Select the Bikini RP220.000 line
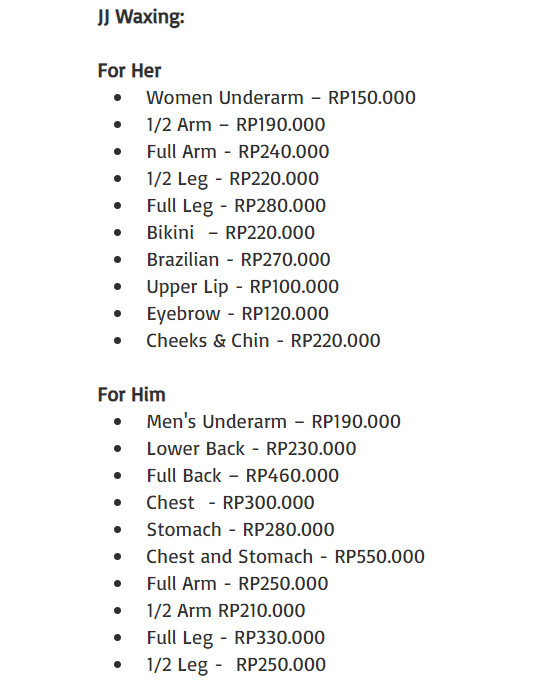 230,233
